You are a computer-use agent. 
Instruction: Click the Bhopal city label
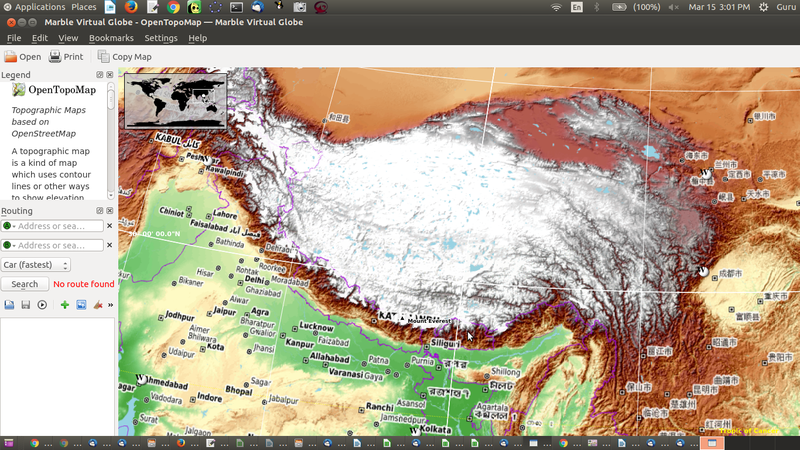click(239, 390)
